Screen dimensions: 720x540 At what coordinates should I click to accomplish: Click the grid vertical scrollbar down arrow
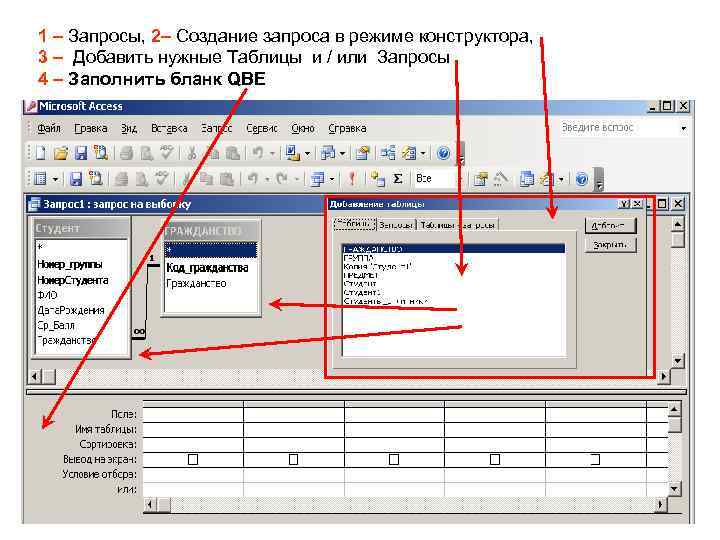(x=674, y=489)
